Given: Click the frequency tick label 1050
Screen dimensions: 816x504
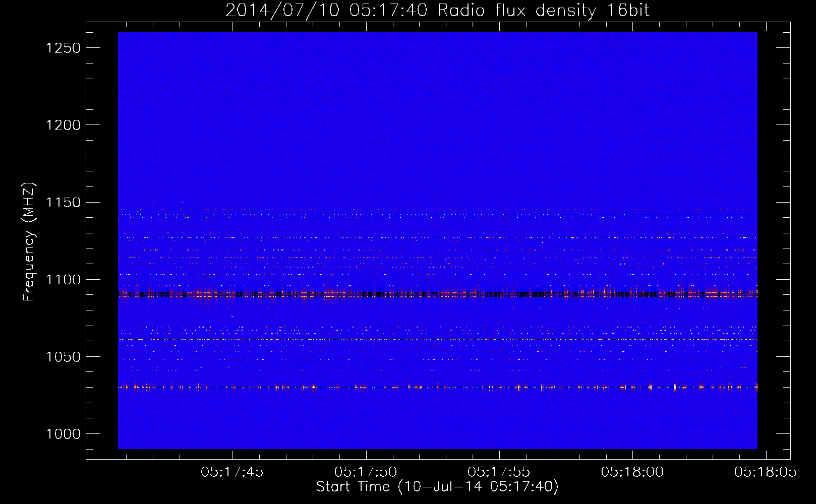Looking at the screenshot, I should 63,357.
